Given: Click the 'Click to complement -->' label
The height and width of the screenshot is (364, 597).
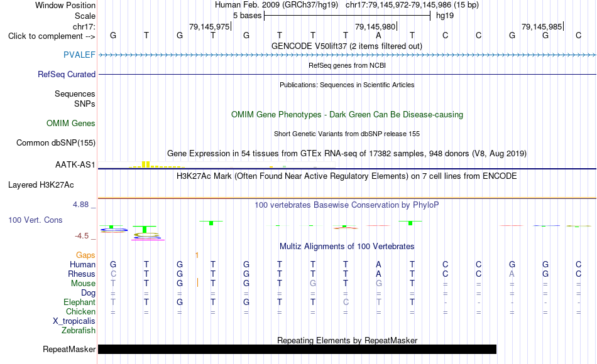Looking at the screenshot, I should tap(52, 36).
